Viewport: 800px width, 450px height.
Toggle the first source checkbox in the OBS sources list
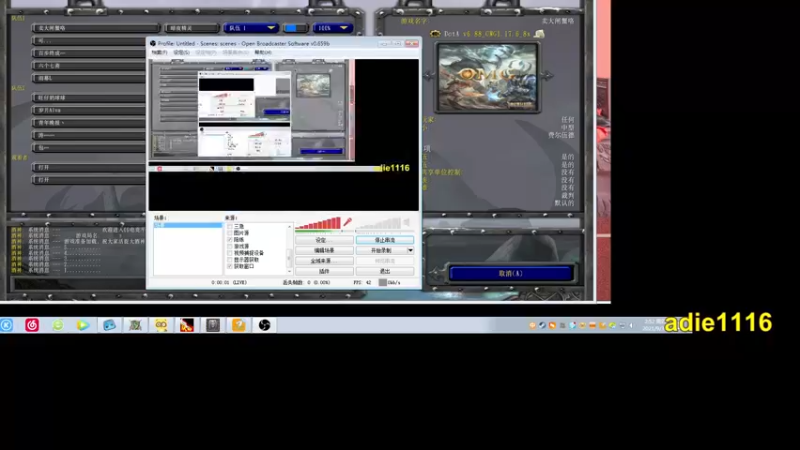coord(230,226)
